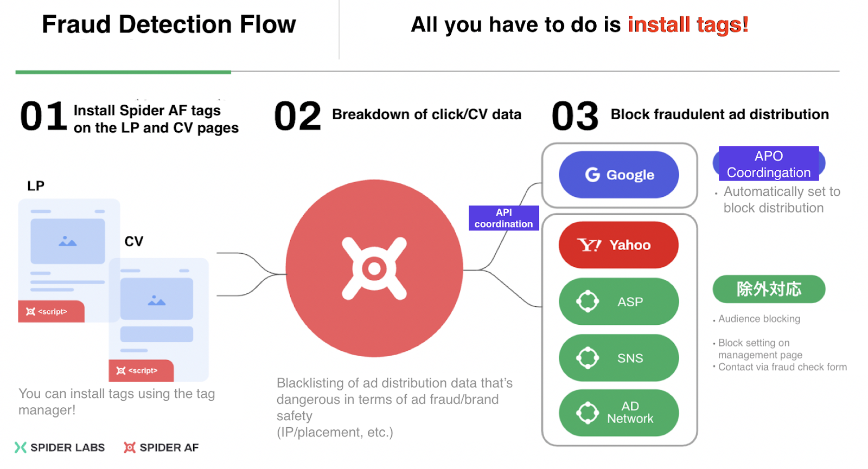Click the Spider Labs logo at bottom left

(60, 447)
